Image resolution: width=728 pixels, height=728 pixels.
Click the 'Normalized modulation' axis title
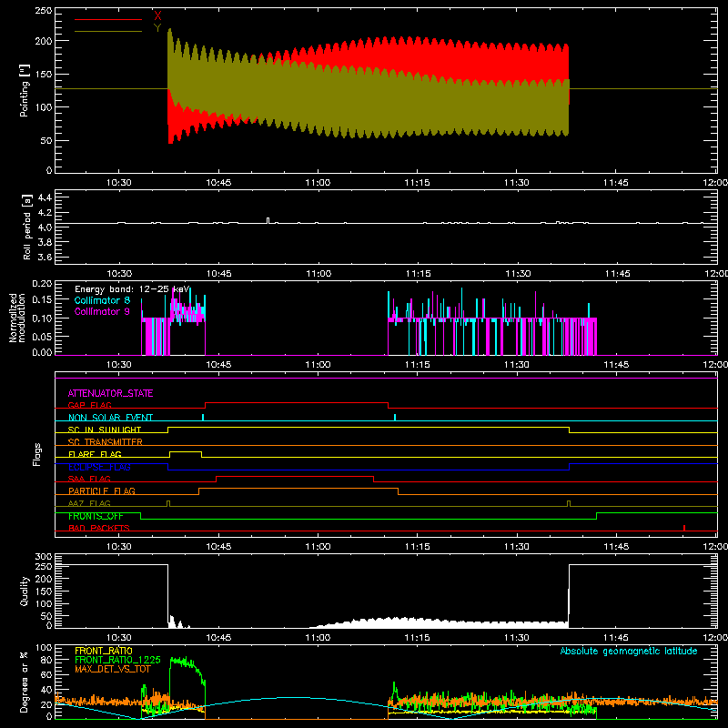[x=17, y=318]
